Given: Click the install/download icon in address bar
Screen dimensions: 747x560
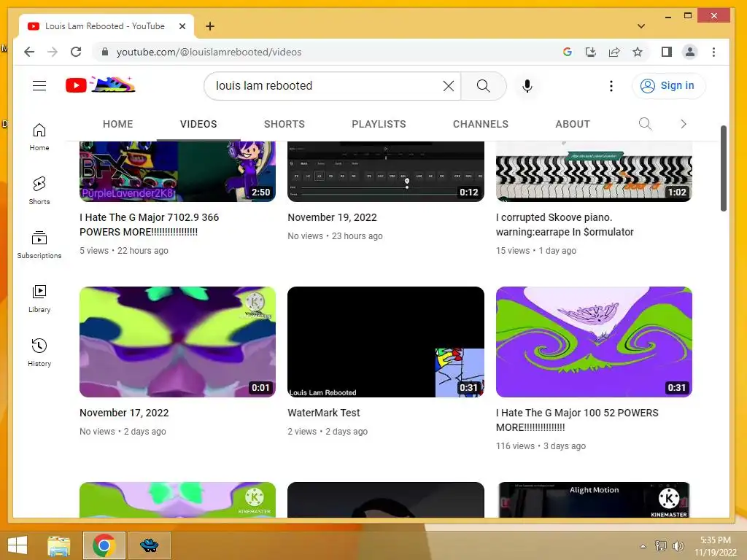Looking at the screenshot, I should 591,52.
